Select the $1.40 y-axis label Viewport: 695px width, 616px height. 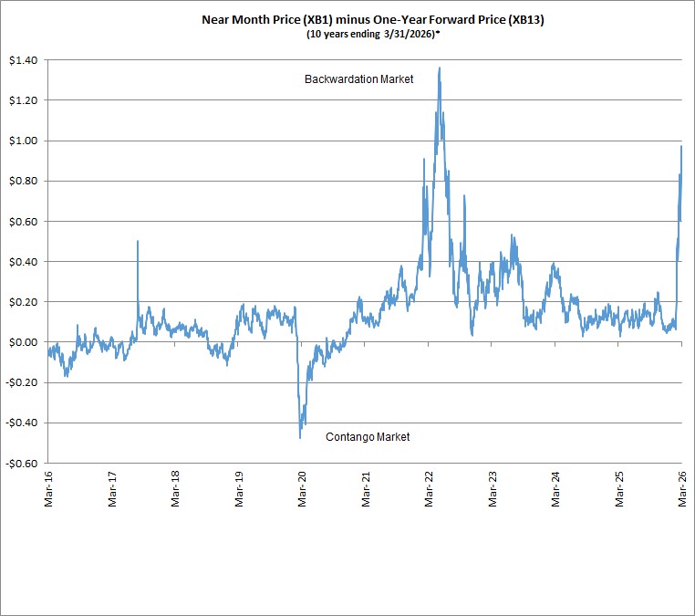click(24, 60)
